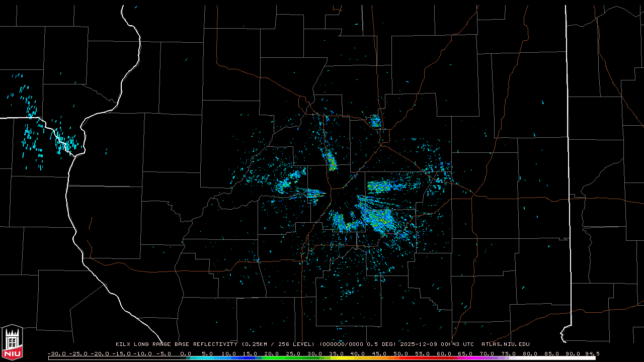Click the 94.5 label on reflectivity scale
Screen dimensions: 644x362
(591, 353)
